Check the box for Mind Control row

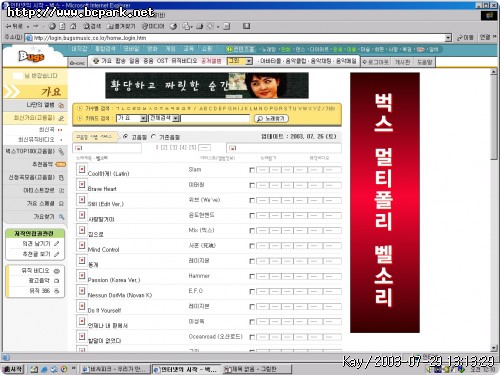pyautogui.click(x=252, y=246)
